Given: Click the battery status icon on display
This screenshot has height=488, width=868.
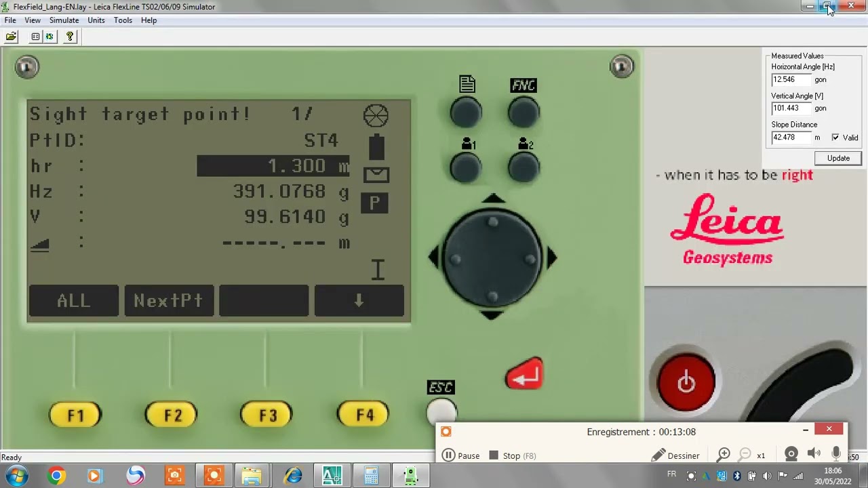Looking at the screenshot, I should click(376, 146).
